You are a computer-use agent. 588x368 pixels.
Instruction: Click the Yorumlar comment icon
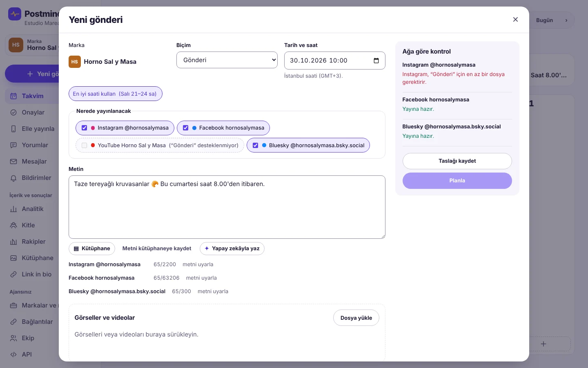[13, 145]
